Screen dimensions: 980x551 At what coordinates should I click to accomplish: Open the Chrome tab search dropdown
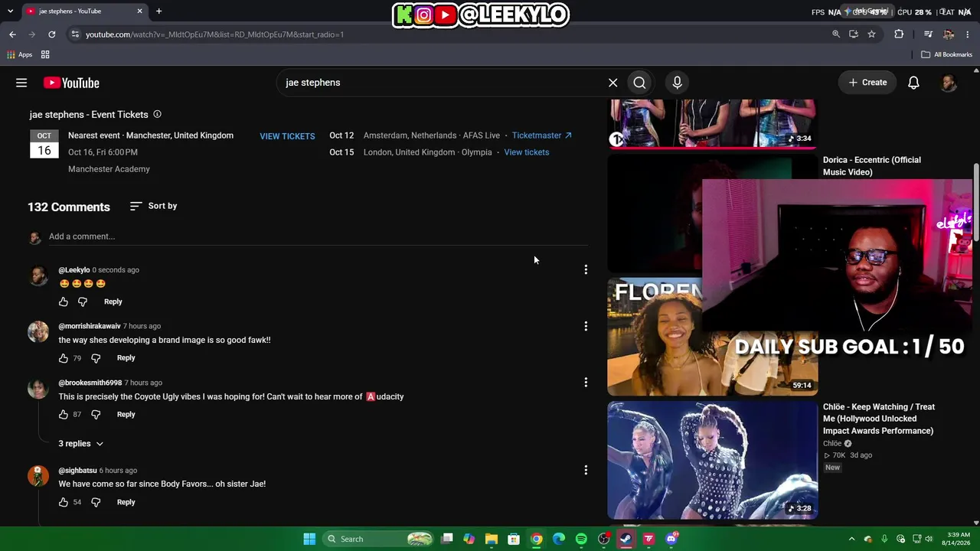[x=10, y=11]
